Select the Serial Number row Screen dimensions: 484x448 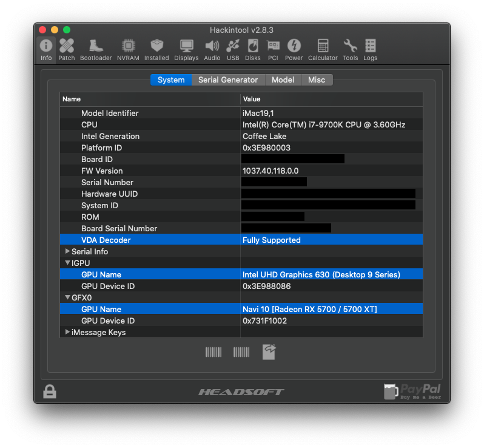tap(241, 182)
